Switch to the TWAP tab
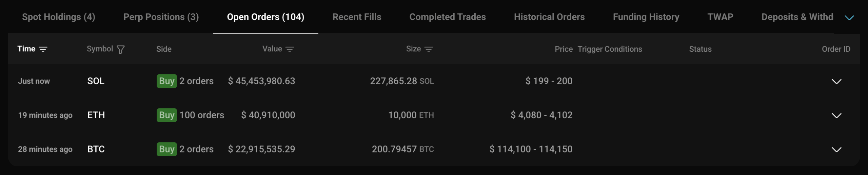This screenshot has width=868, height=175. pos(720,17)
